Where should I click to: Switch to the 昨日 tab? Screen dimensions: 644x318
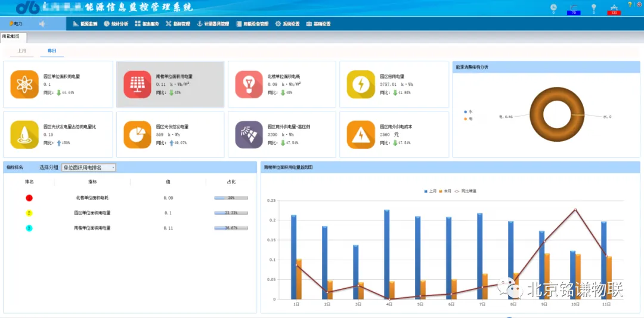pos(52,51)
